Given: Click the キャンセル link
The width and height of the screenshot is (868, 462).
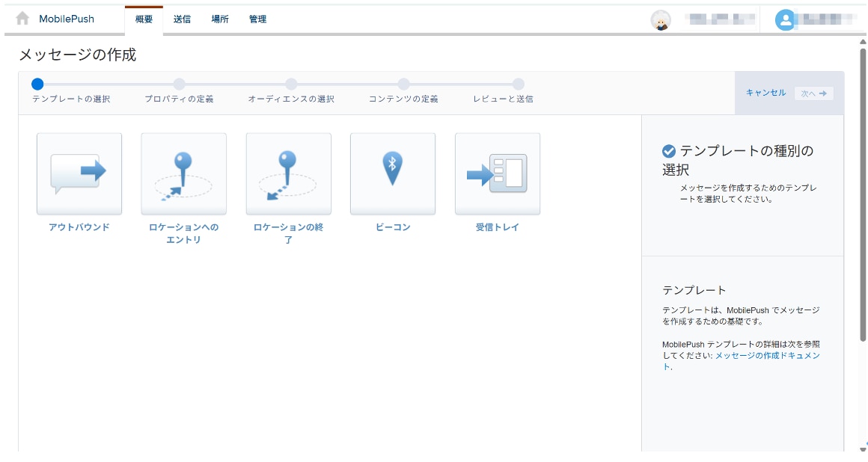Looking at the screenshot, I should pyautogui.click(x=765, y=93).
